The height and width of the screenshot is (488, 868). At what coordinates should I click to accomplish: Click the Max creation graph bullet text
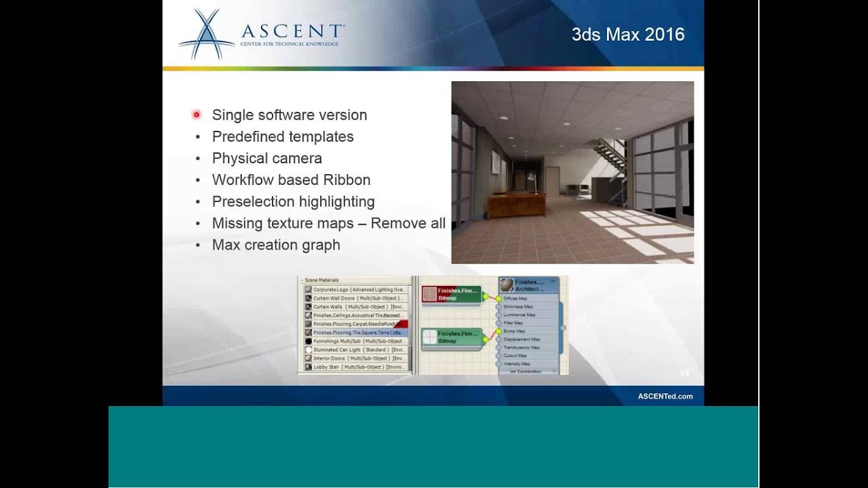pyautogui.click(x=276, y=245)
